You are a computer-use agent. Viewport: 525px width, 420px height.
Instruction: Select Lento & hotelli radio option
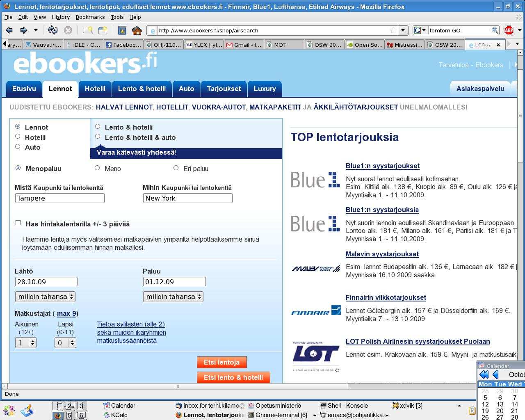pos(98,126)
